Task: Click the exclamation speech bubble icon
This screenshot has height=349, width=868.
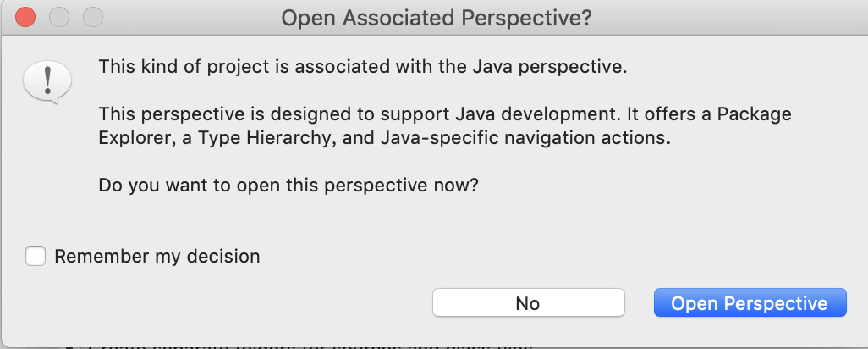Action: click(47, 81)
